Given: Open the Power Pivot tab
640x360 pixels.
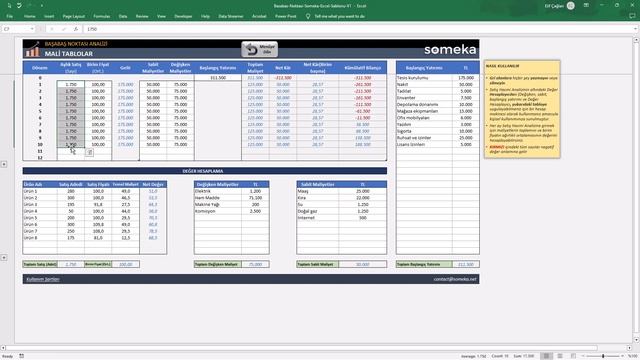Looking at the screenshot, I should (x=286, y=16).
